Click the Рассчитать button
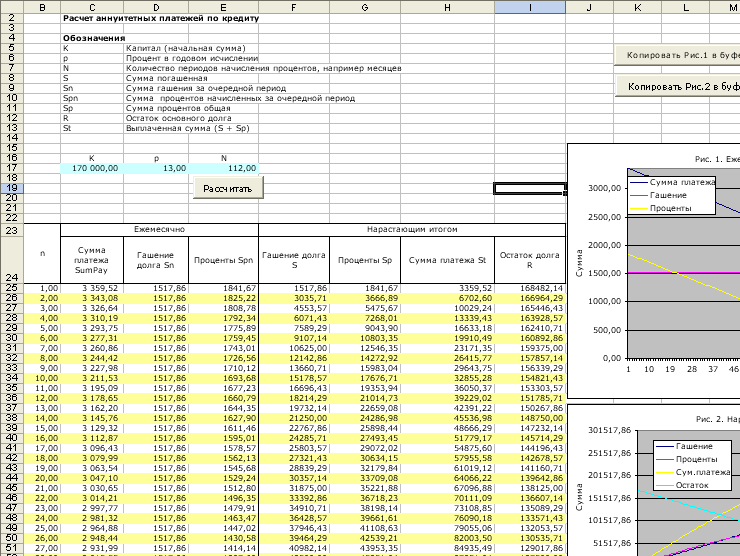Viewport: 740px width, 556px height. [228, 188]
